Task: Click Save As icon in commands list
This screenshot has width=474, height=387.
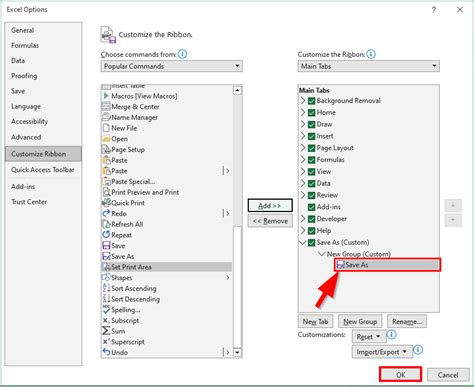Action: [x=106, y=256]
